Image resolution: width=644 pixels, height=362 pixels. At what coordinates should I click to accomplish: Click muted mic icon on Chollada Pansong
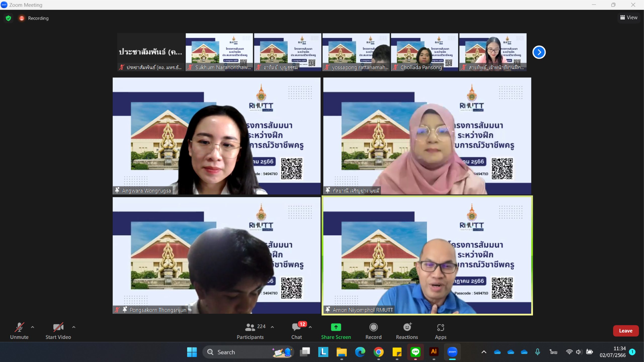(x=395, y=67)
